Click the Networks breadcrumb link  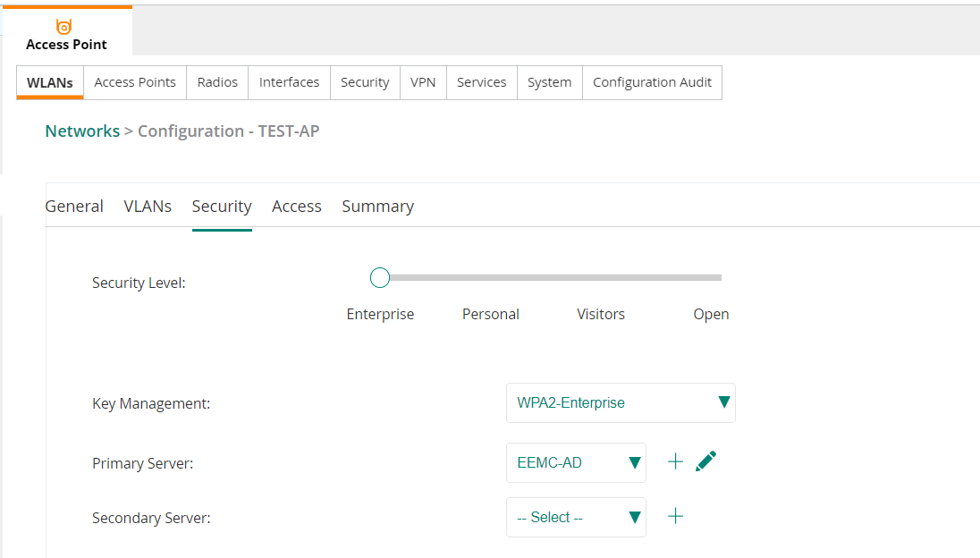pyautogui.click(x=82, y=131)
